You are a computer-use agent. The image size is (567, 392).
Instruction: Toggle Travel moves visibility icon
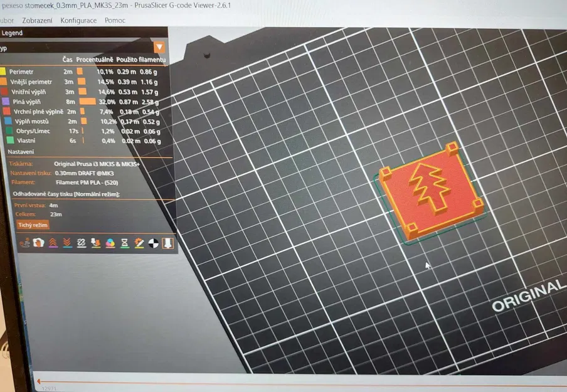tap(24, 243)
